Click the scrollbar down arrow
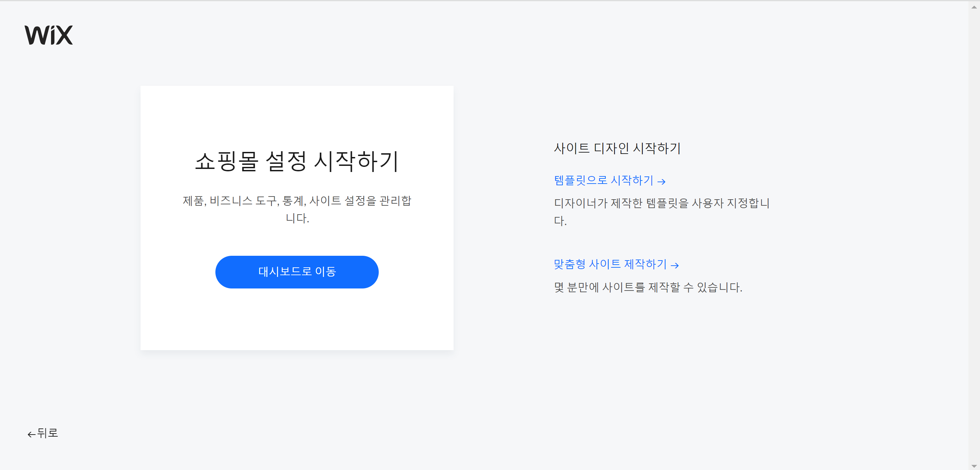 click(974, 466)
